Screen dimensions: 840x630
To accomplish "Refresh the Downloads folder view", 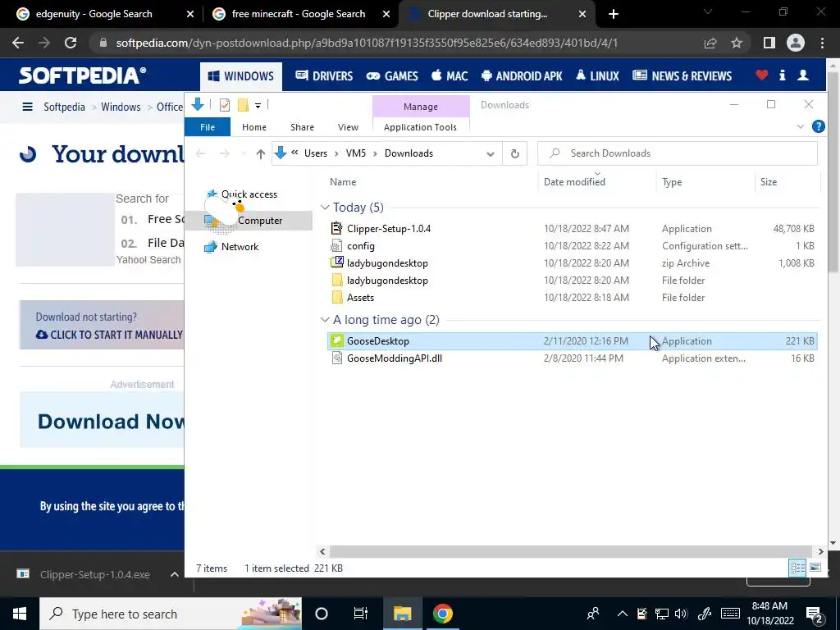I will coord(515,153).
